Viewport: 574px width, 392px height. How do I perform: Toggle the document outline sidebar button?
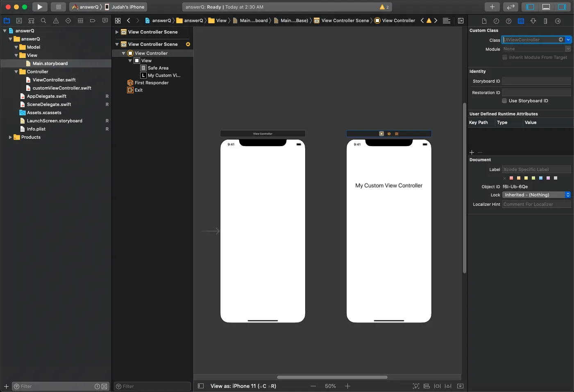click(x=201, y=386)
